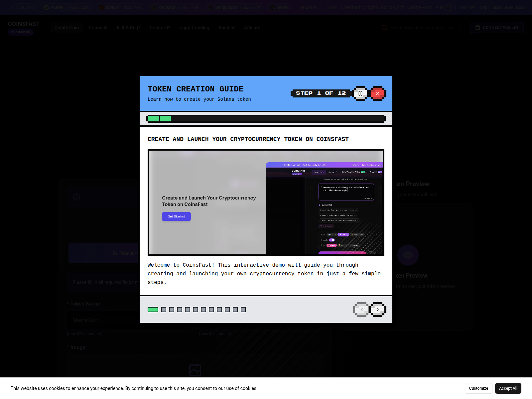Jump to step 5 indicator square
Viewport: 532px width, 399px height.
pyautogui.click(x=188, y=310)
